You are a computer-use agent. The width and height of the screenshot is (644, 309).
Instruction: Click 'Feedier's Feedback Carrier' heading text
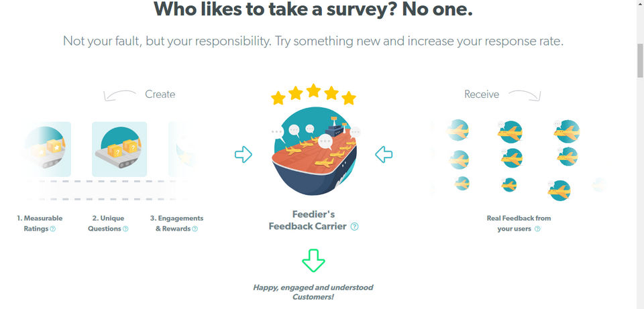[x=307, y=221]
